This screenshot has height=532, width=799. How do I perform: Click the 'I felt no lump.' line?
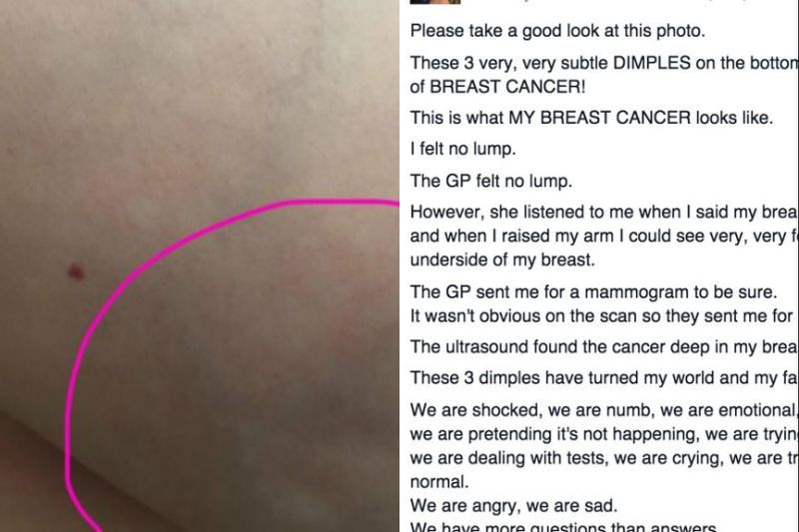pos(462,149)
